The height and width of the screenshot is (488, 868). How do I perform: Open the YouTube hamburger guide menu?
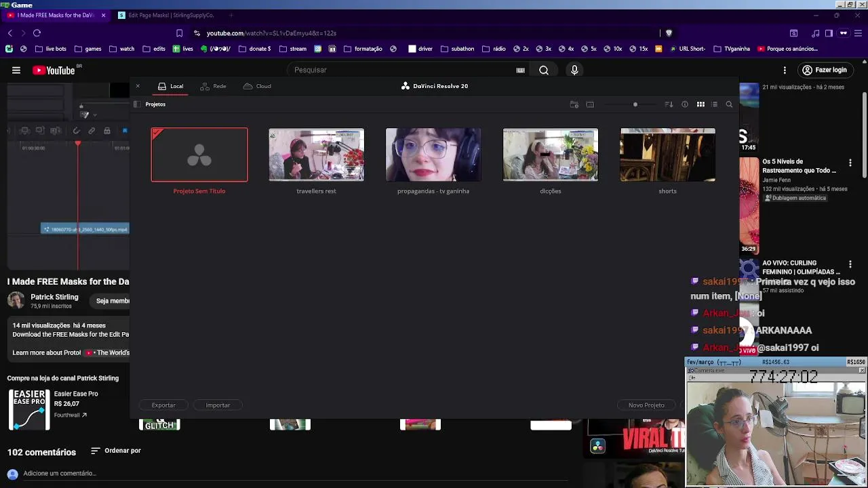[16, 70]
